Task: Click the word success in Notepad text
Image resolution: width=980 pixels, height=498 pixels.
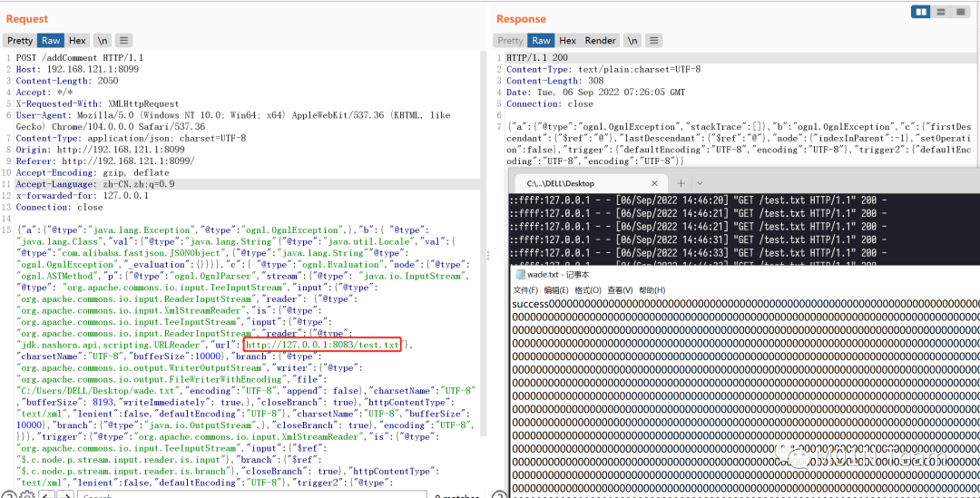Action: (531, 304)
